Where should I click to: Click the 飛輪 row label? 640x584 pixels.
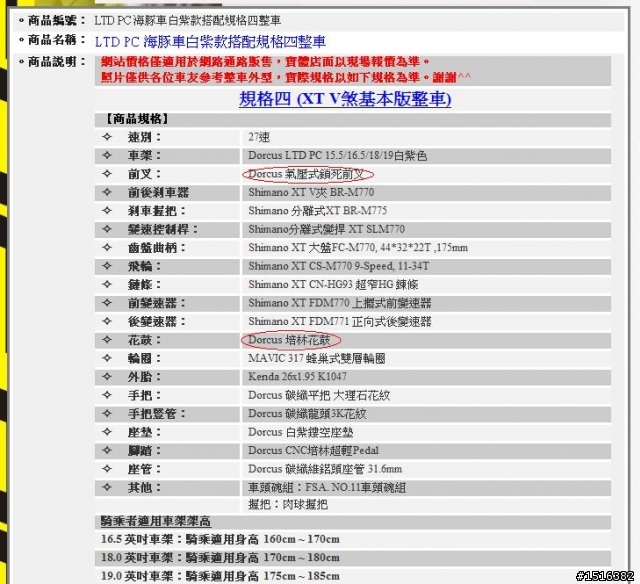click(144, 266)
